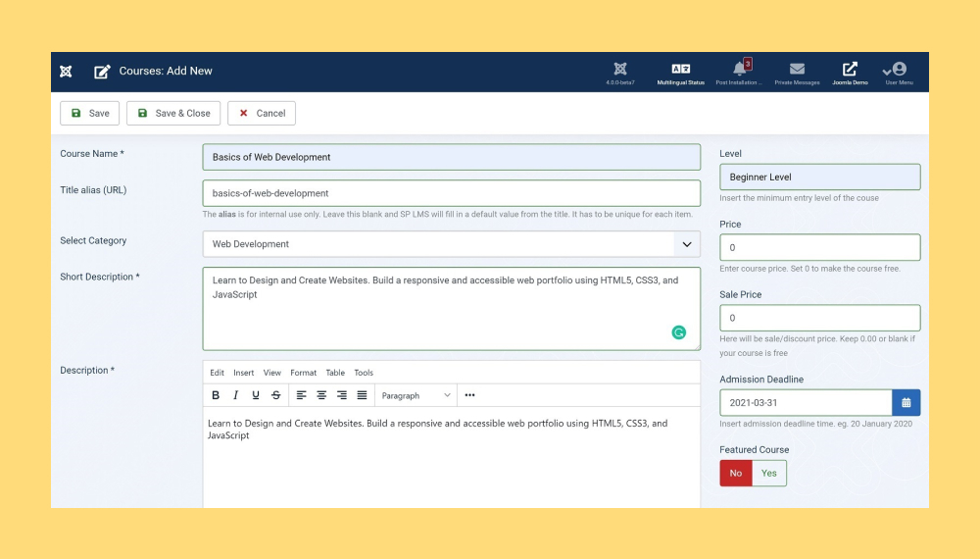Set Featured Course to No
The width and height of the screenshot is (980, 559).
pyautogui.click(x=735, y=474)
